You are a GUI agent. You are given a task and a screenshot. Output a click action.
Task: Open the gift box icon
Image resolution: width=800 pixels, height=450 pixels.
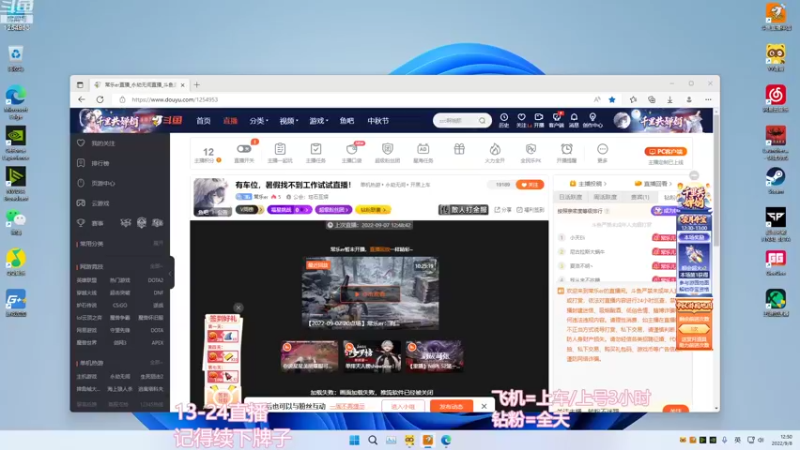[x=459, y=149]
